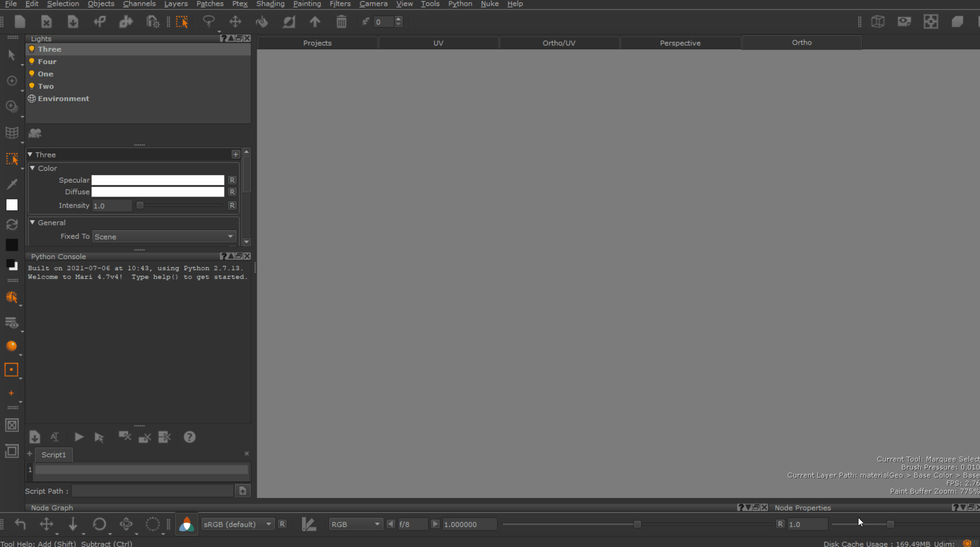Open the sRGB (default) colorspace dropdown

[x=237, y=524]
